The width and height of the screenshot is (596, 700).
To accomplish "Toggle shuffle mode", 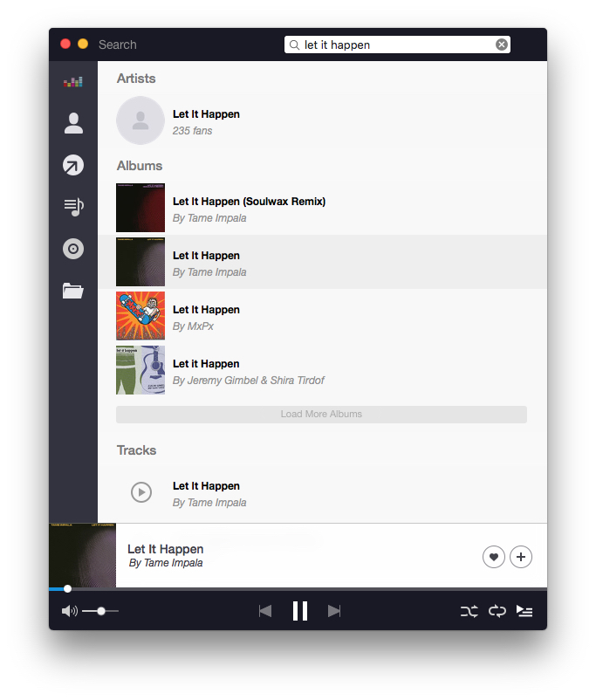I will click(469, 611).
